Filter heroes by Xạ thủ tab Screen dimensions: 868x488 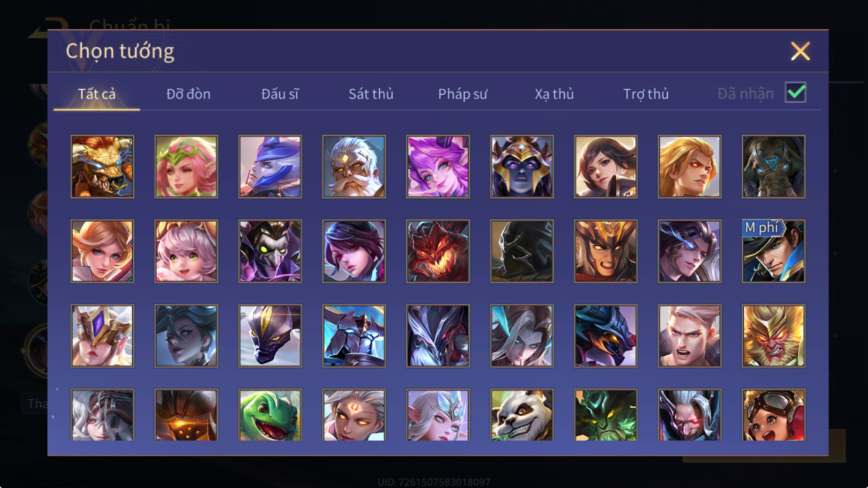click(x=554, y=94)
